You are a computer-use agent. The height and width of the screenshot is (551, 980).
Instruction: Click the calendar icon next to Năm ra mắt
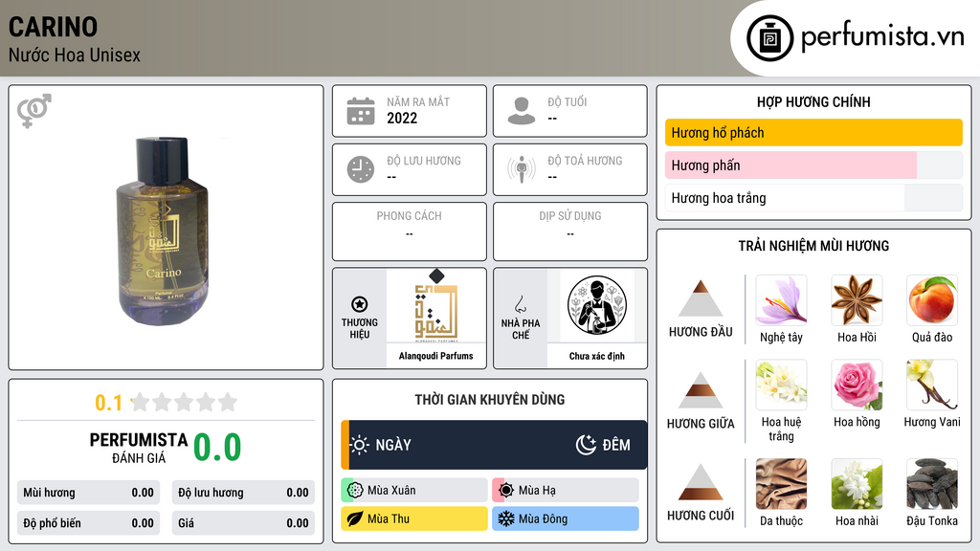(361, 111)
